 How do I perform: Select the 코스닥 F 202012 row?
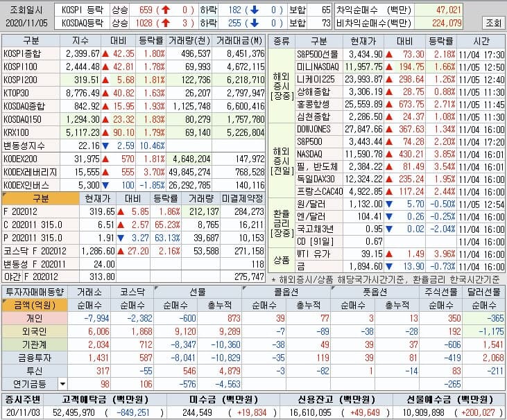[x=134, y=251]
